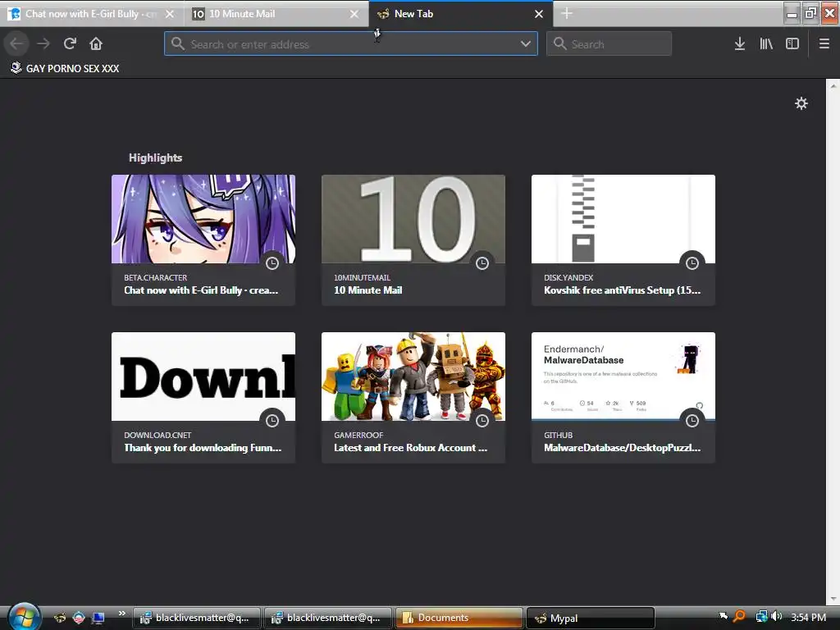
Task: Open New Tab page settings gear
Action: pos(801,103)
